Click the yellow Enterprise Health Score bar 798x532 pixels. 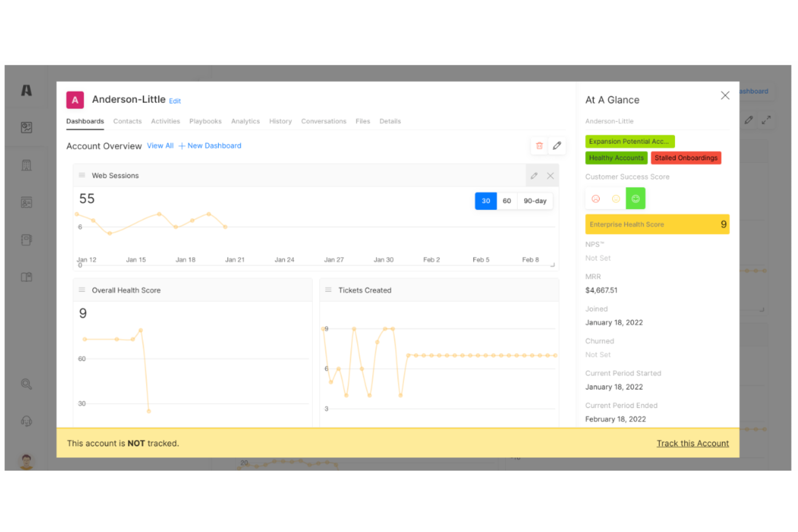tap(657, 224)
